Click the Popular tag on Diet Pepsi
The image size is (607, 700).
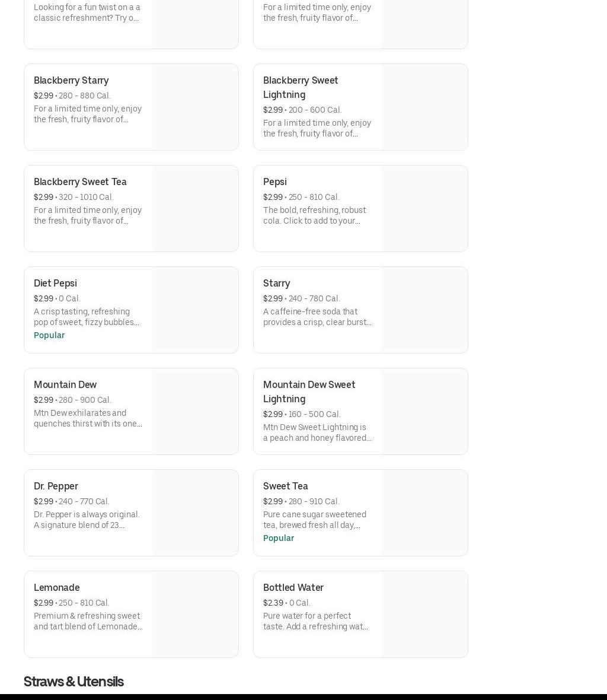(x=49, y=335)
